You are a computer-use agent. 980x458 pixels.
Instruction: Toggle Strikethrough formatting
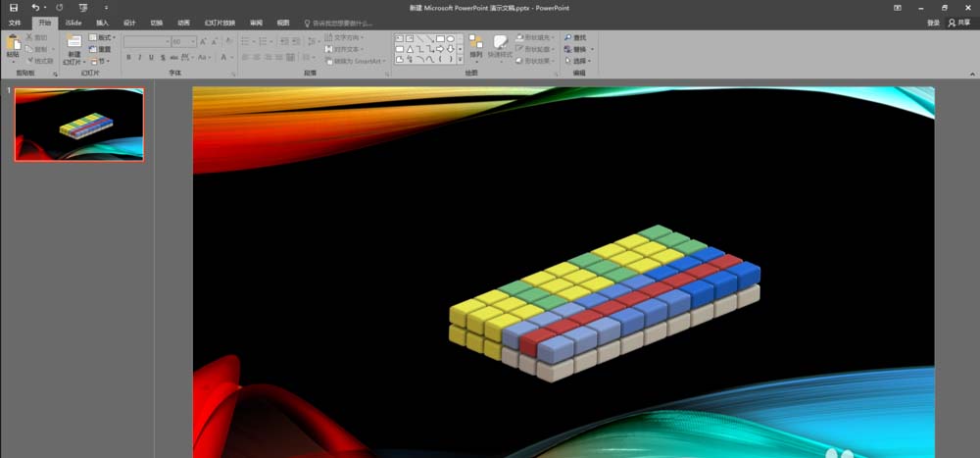click(x=173, y=58)
